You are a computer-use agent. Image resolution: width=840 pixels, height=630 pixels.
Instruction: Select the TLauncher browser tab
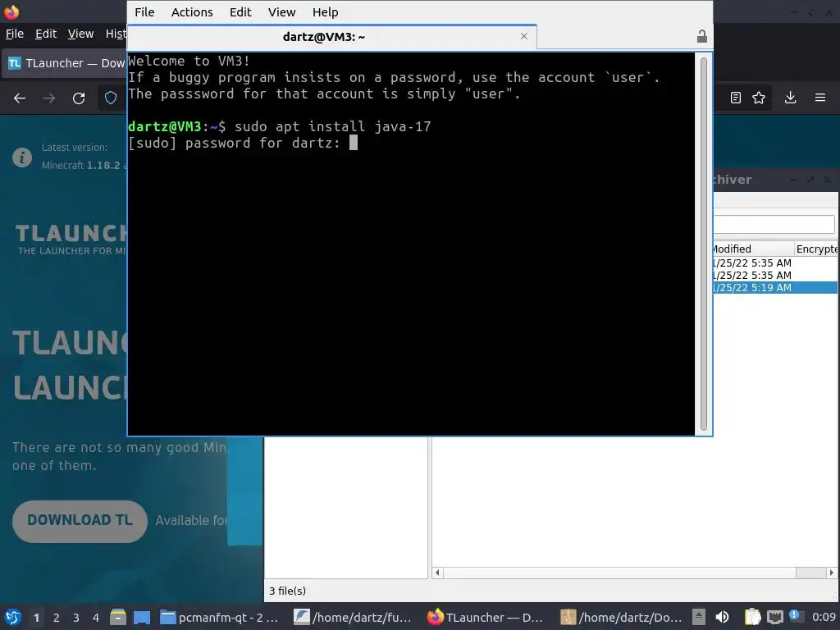(x=66, y=63)
